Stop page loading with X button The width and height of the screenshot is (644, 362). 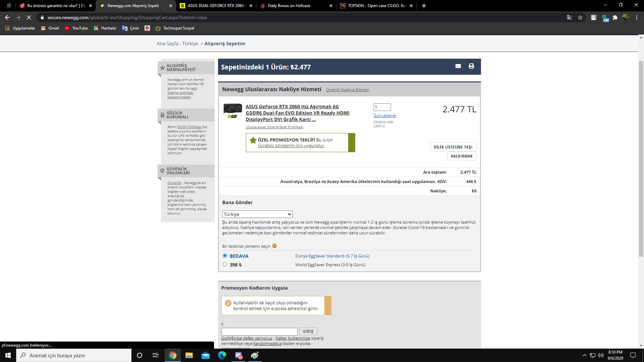point(29,17)
